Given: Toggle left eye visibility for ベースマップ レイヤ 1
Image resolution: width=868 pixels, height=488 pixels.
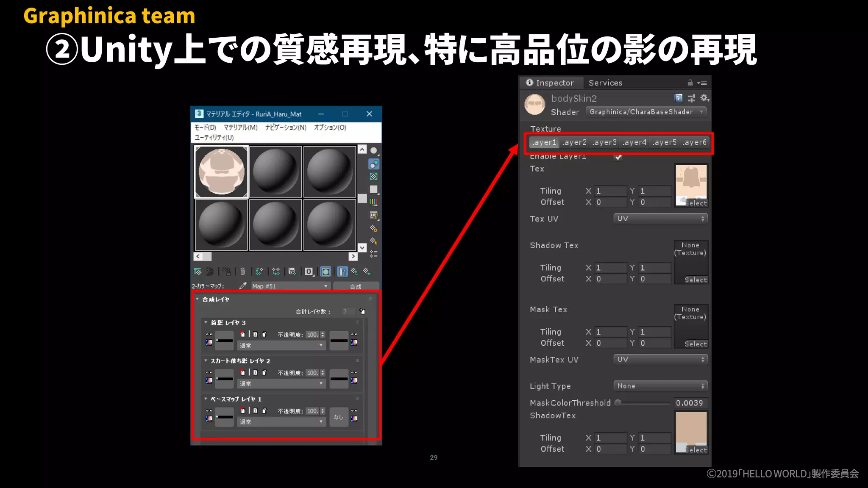Looking at the screenshot, I should click(x=209, y=410).
